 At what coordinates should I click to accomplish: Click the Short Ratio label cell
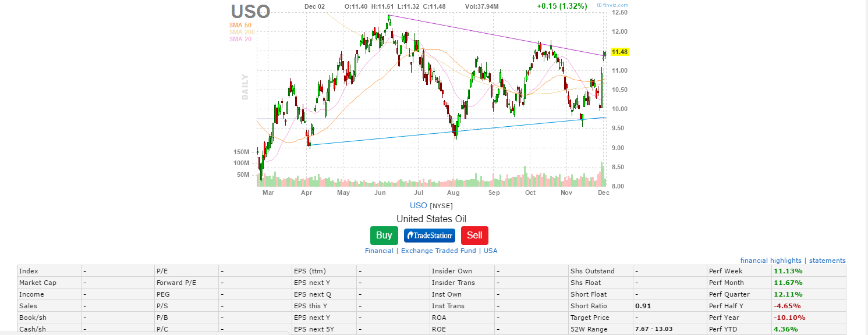[x=601, y=306]
